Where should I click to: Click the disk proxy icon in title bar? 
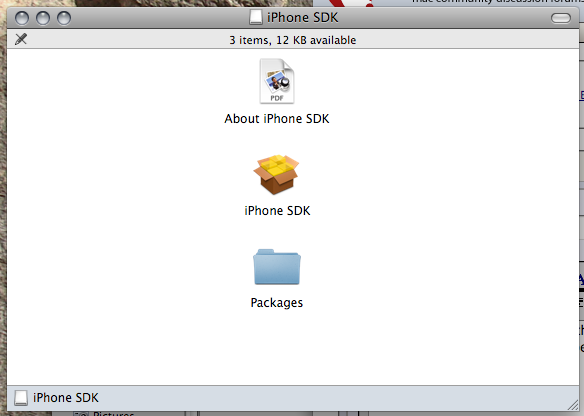click(x=256, y=18)
